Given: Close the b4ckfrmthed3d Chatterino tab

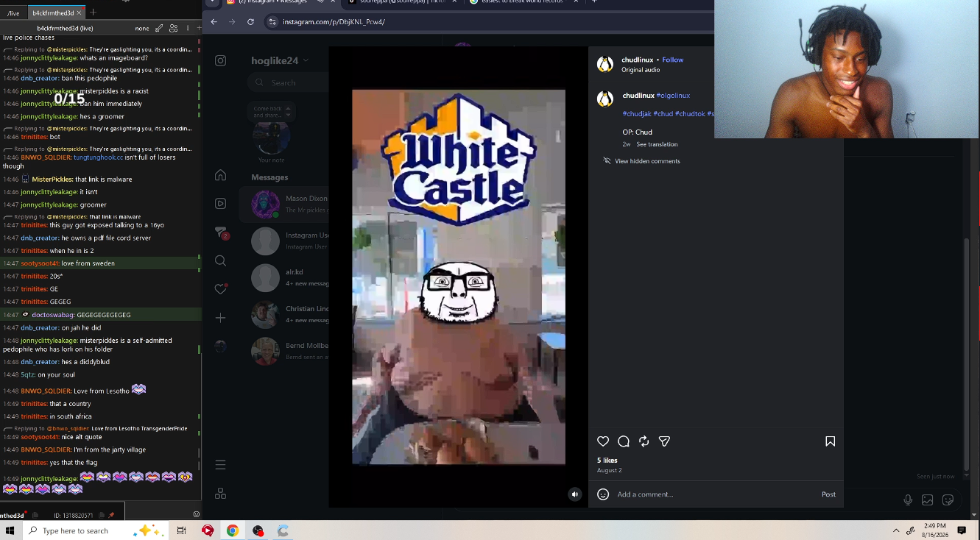Looking at the screenshot, I should pos(80,13).
